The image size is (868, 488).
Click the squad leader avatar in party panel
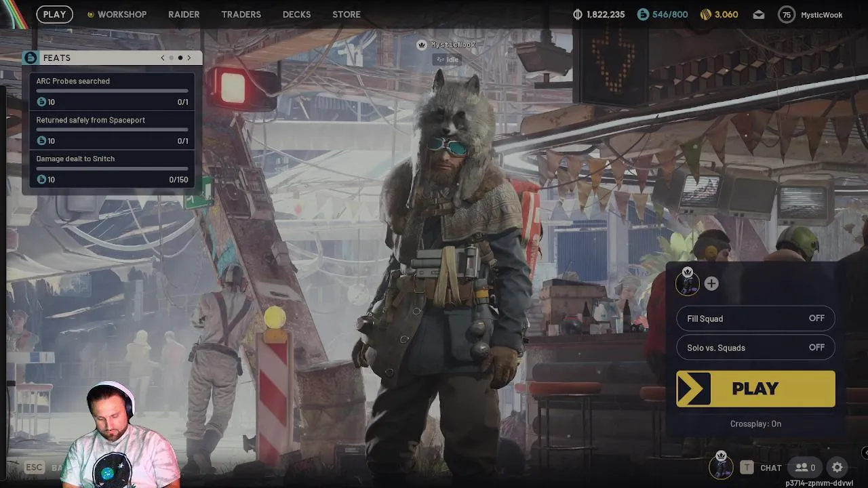click(688, 282)
